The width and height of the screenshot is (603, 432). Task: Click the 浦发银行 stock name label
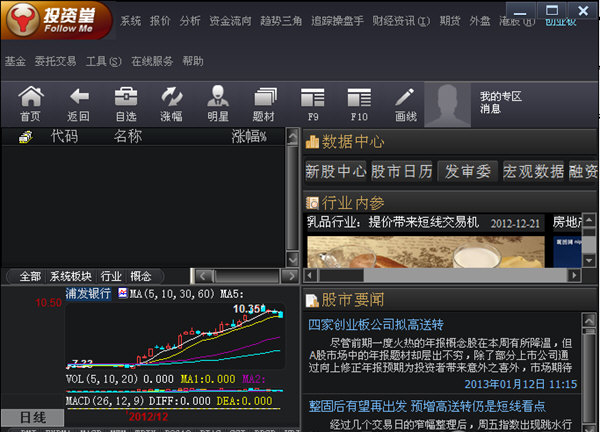click(88, 294)
